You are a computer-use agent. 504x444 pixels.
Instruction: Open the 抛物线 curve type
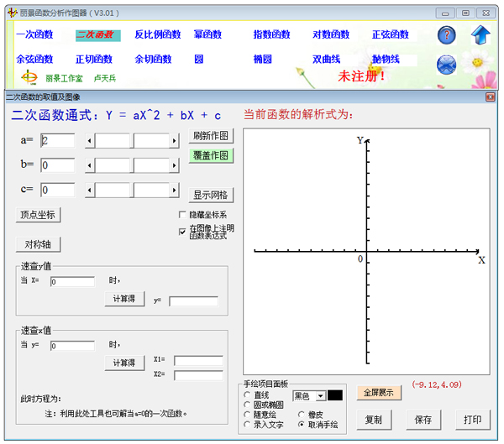pyautogui.click(x=386, y=59)
